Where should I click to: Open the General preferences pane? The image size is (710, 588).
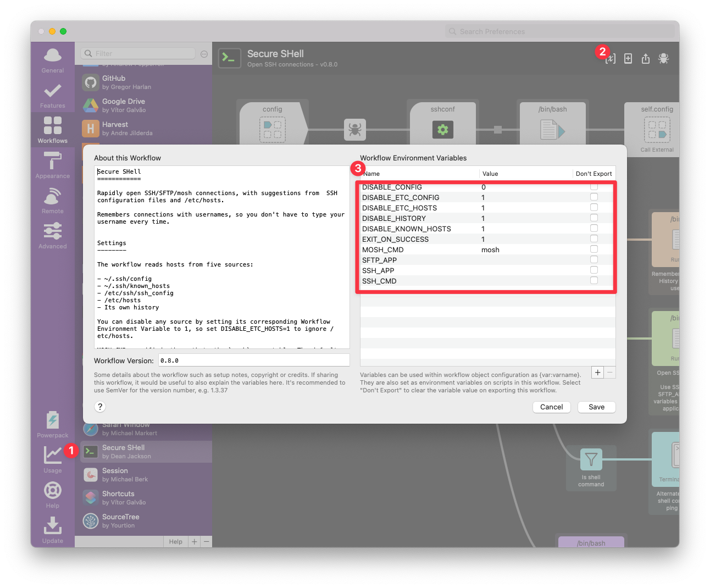tap(53, 60)
